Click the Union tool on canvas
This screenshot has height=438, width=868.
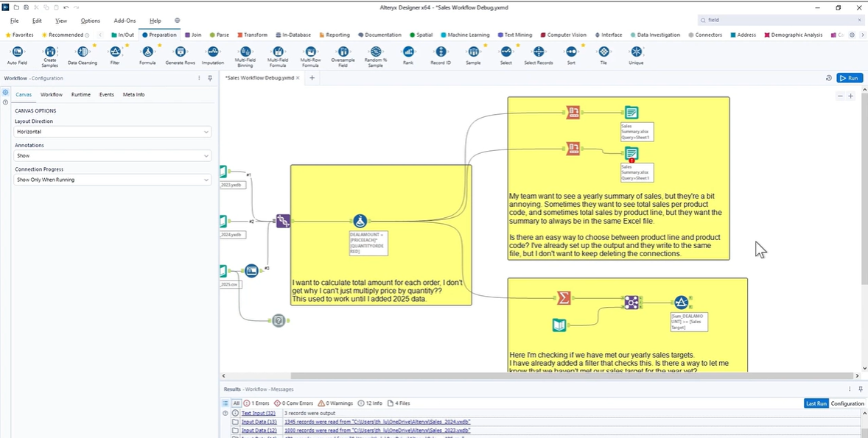point(283,222)
